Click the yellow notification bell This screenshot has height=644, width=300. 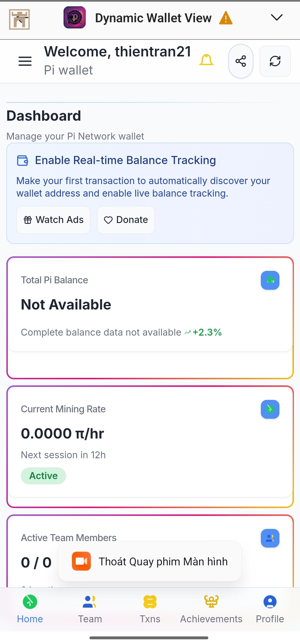(x=206, y=60)
